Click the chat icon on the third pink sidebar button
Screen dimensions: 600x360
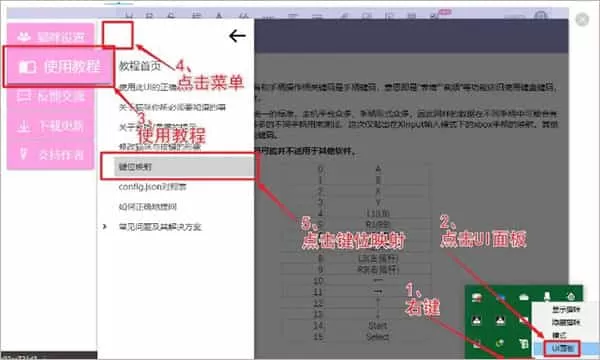click(23, 96)
